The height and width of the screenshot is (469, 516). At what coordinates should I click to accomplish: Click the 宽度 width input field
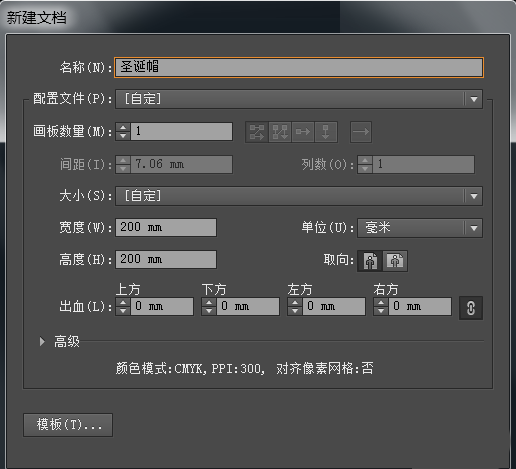pyautogui.click(x=166, y=228)
